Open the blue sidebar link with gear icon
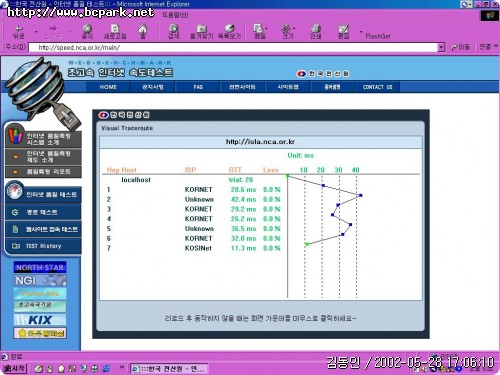The width and height of the screenshot is (500, 375). pyautogui.click(x=43, y=212)
